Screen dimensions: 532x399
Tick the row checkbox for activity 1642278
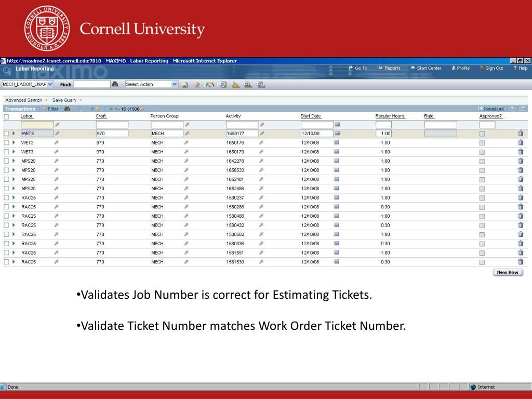[x=6, y=161]
